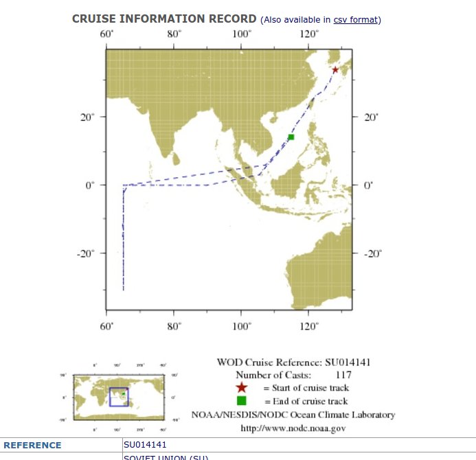
Task: Click the CRUISE INFORMATION RECORD heading
Action: click(x=164, y=19)
